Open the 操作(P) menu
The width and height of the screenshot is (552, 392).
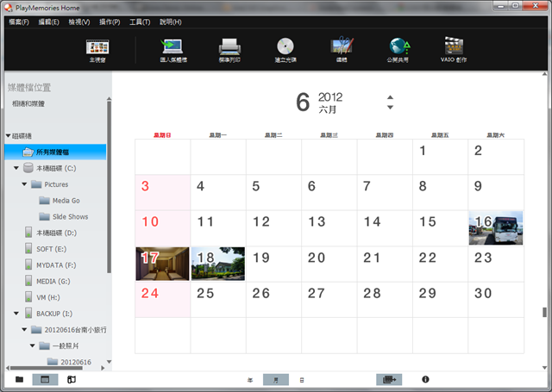coord(110,22)
